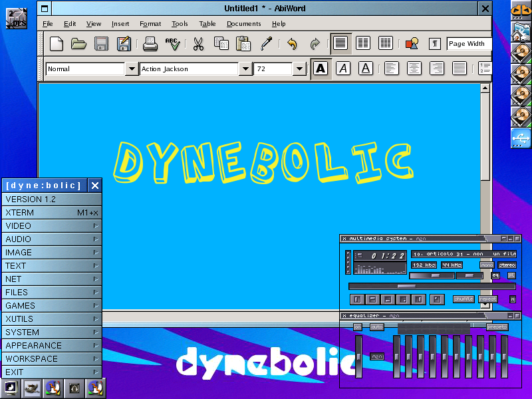The height and width of the screenshot is (399, 532).
Task: Expand the IMAGE submenu
Action: [x=52, y=253]
